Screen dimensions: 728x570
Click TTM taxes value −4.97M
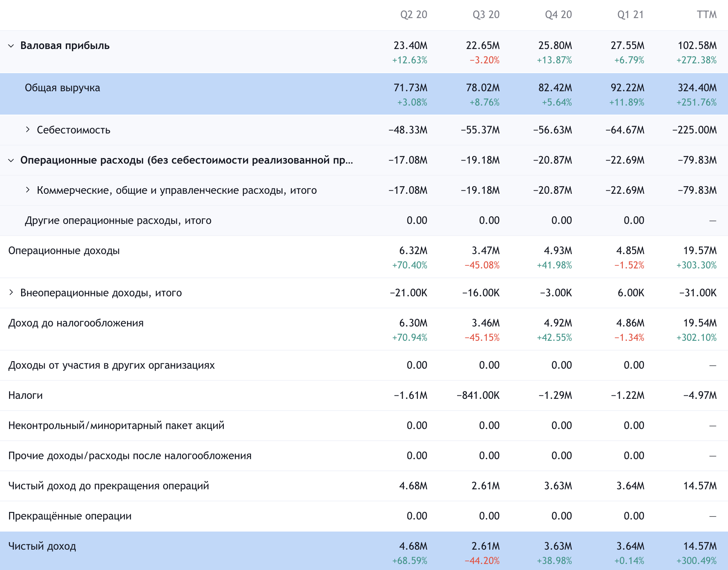pyautogui.click(x=700, y=395)
